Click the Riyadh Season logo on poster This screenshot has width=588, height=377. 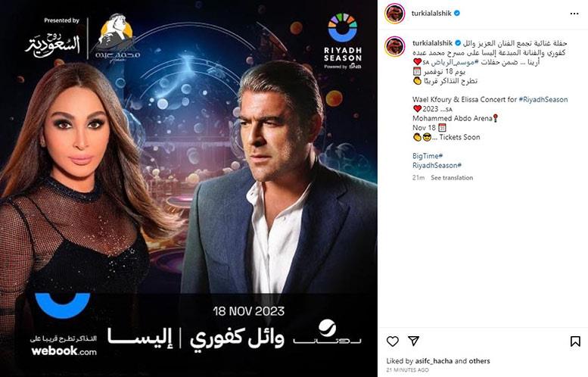click(342, 42)
